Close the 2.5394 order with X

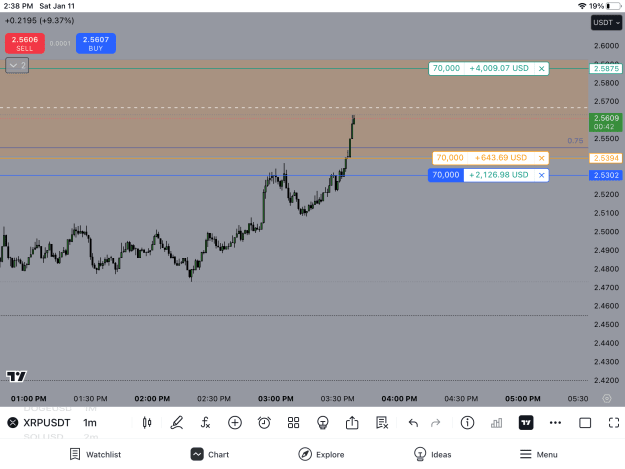click(x=541, y=158)
